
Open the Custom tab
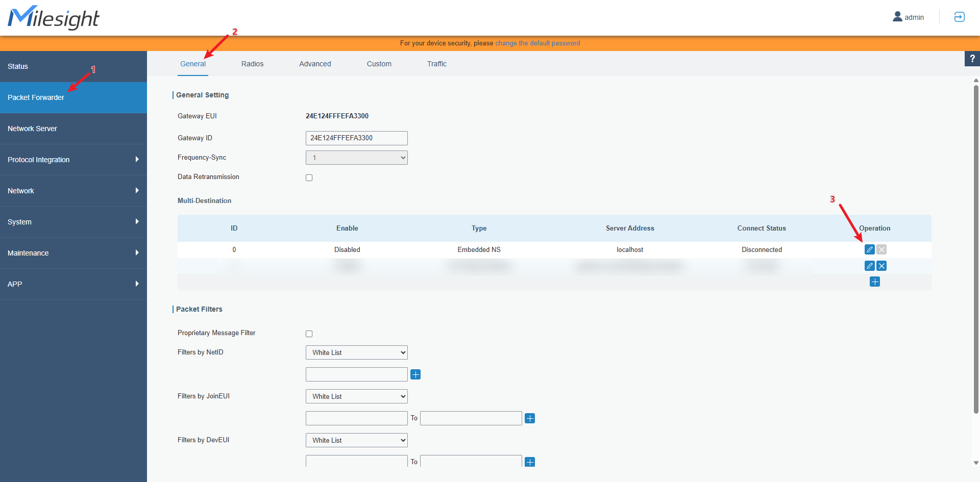[379, 64]
